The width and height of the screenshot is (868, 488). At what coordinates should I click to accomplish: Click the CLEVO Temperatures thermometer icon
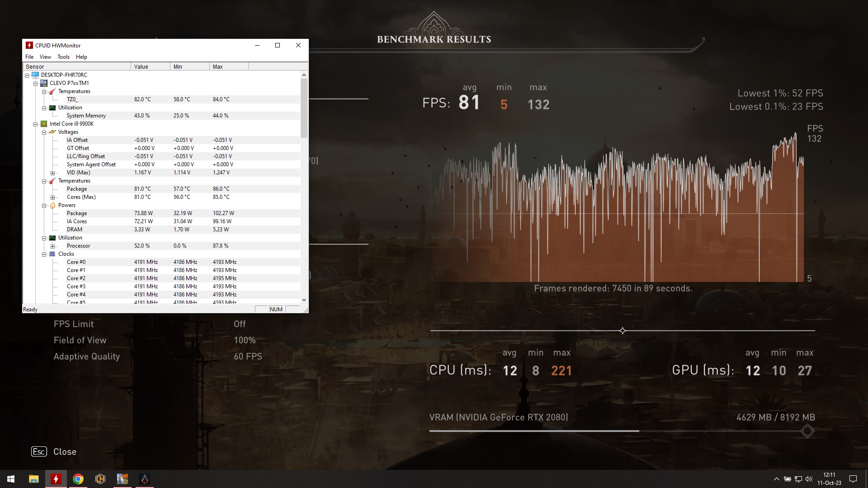click(x=52, y=91)
